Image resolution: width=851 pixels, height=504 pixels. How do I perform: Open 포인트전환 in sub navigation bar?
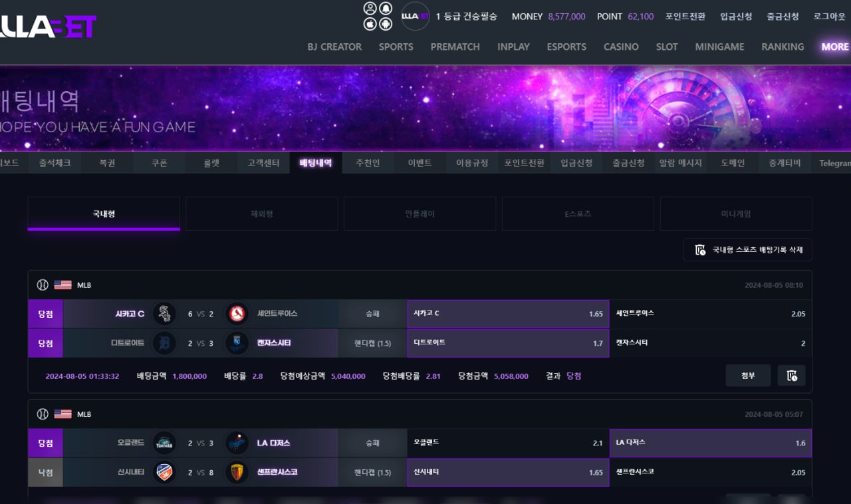(x=525, y=163)
